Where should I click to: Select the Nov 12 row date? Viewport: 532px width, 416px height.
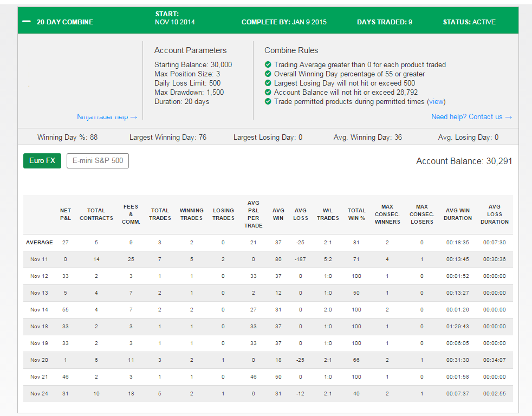[39, 276]
